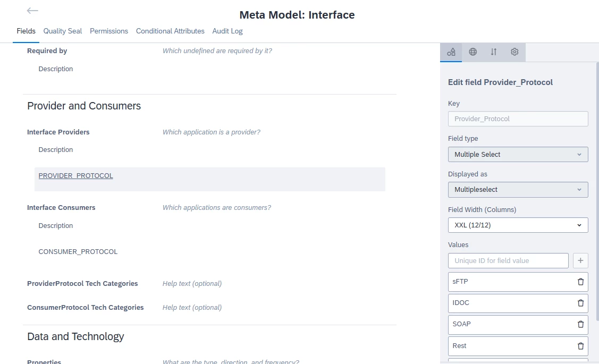The image size is (599, 364).
Task: Open the sort order arrows tab
Action: pos(494,52)
